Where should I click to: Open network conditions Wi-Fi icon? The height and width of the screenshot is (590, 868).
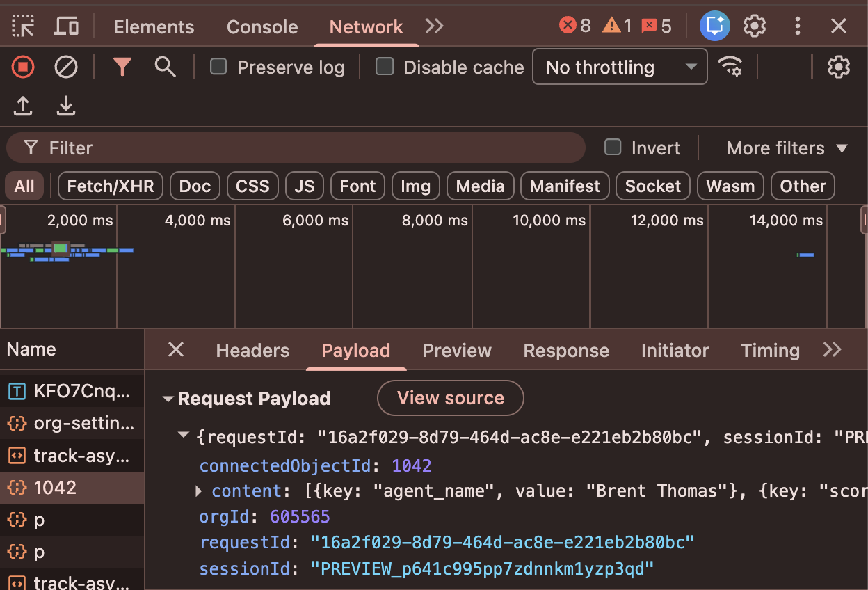coord(730,67)
